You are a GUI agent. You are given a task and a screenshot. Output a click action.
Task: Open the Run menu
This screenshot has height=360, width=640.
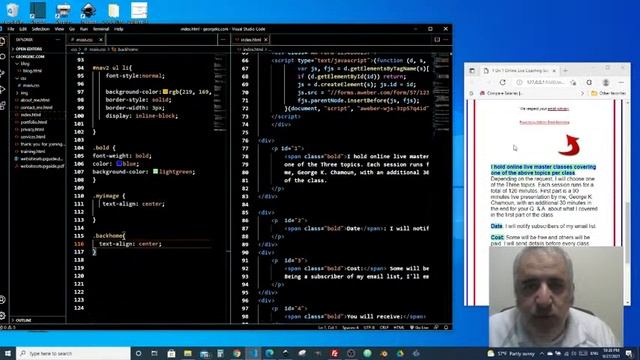[84, 29]
